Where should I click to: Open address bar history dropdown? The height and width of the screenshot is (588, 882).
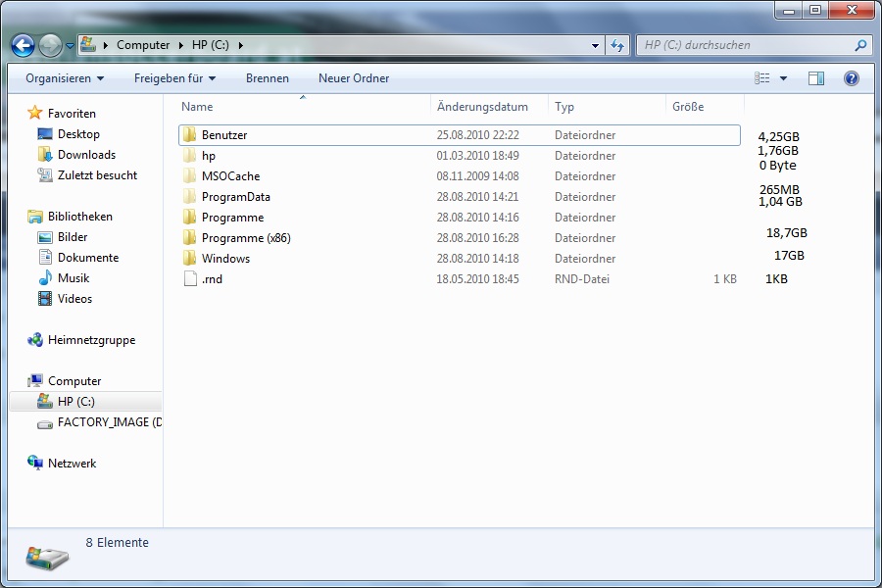pyautogui.click(x=595, y=46)
